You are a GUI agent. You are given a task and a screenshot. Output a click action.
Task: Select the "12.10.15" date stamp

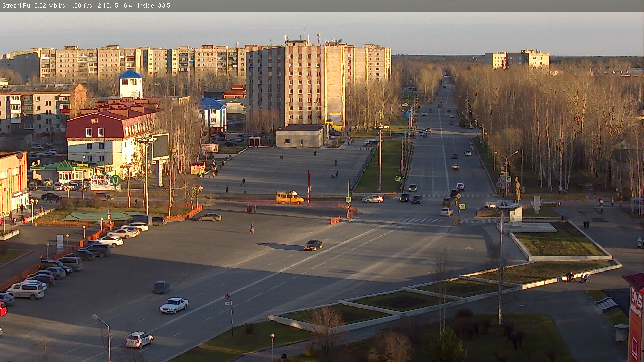[106, 6]
